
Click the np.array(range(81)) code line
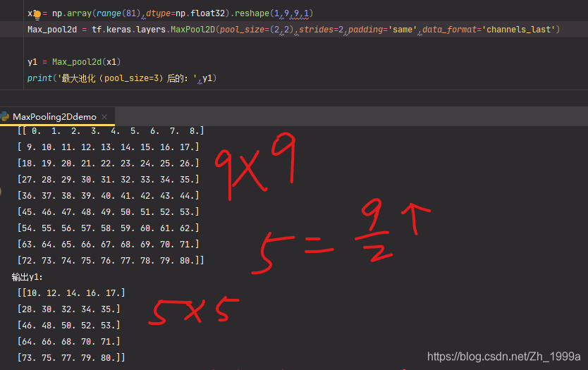(x=170, y=13)
